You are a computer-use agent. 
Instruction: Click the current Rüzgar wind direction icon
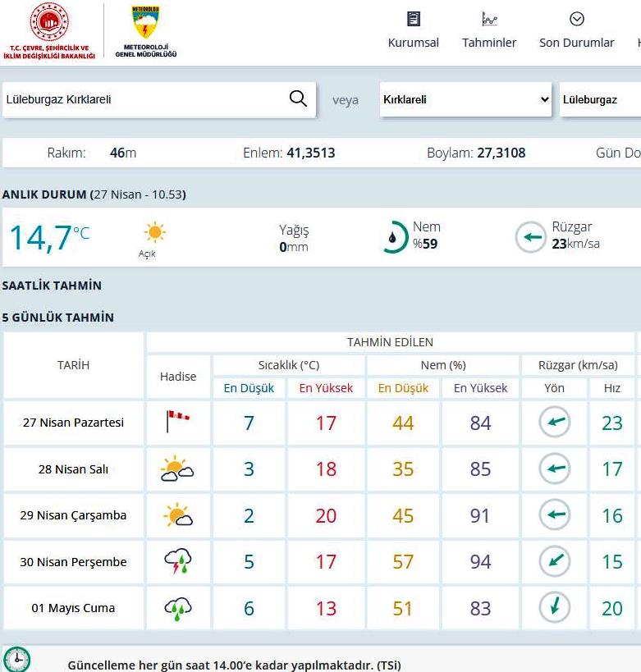(x=530, y=238)
